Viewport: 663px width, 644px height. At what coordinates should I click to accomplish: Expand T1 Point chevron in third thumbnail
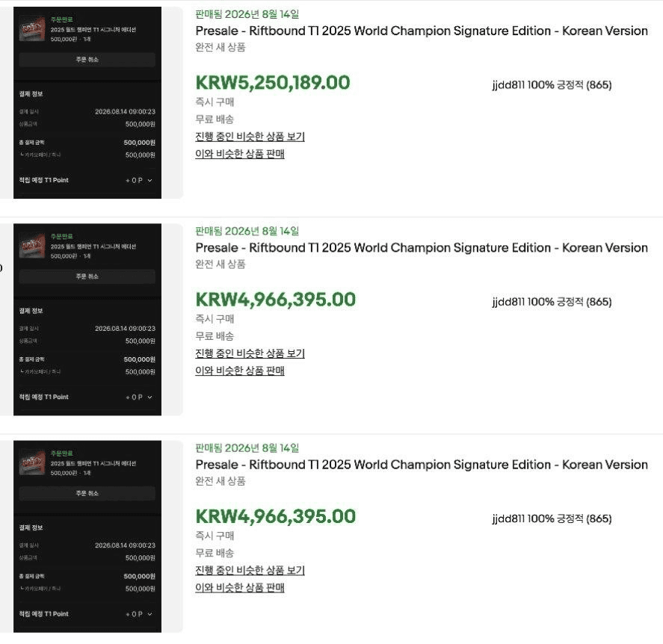(x=149, y=614)
